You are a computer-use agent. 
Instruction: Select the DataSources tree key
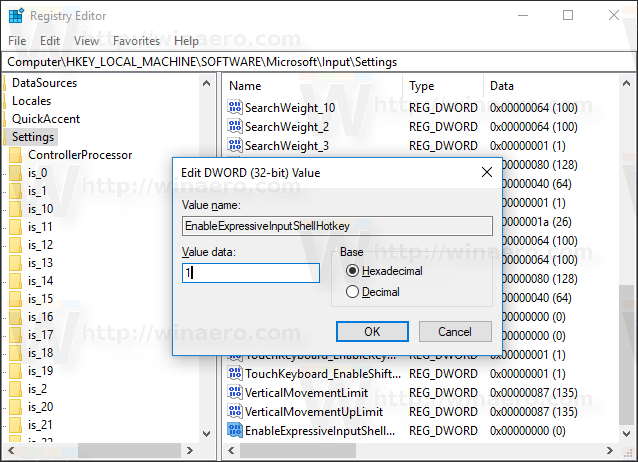tap(44, 83)
